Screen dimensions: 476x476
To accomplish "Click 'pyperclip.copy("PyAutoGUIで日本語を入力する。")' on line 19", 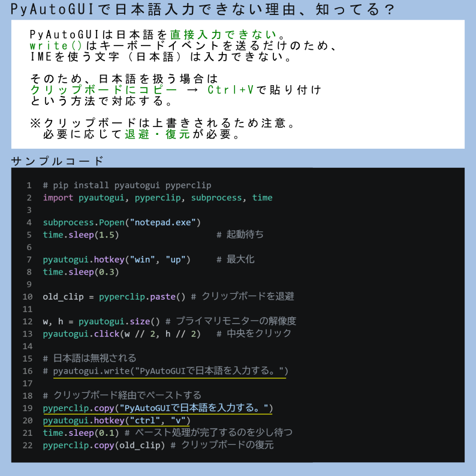I will tap(158, 408).
